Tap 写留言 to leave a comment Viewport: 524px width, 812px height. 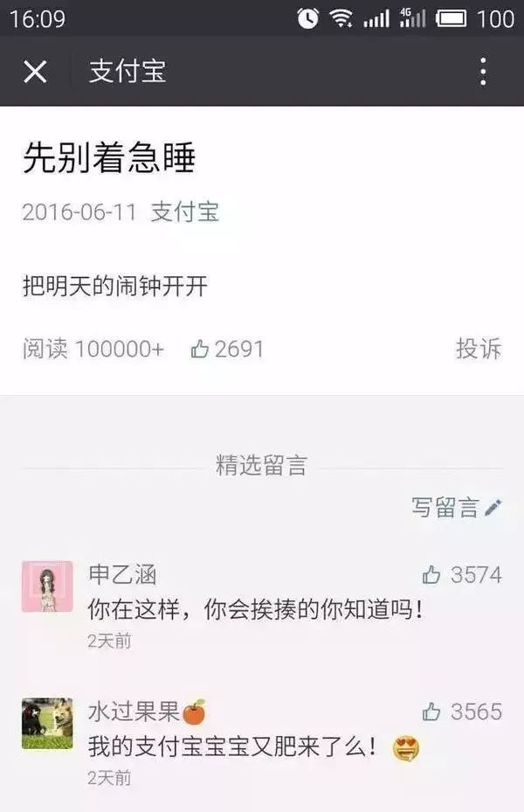[x=445, y=508]
